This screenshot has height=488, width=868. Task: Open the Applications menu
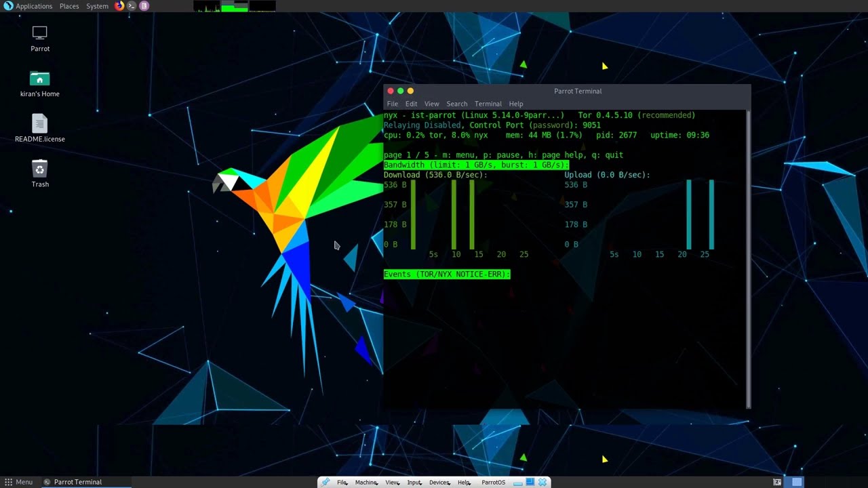point(34,6)
